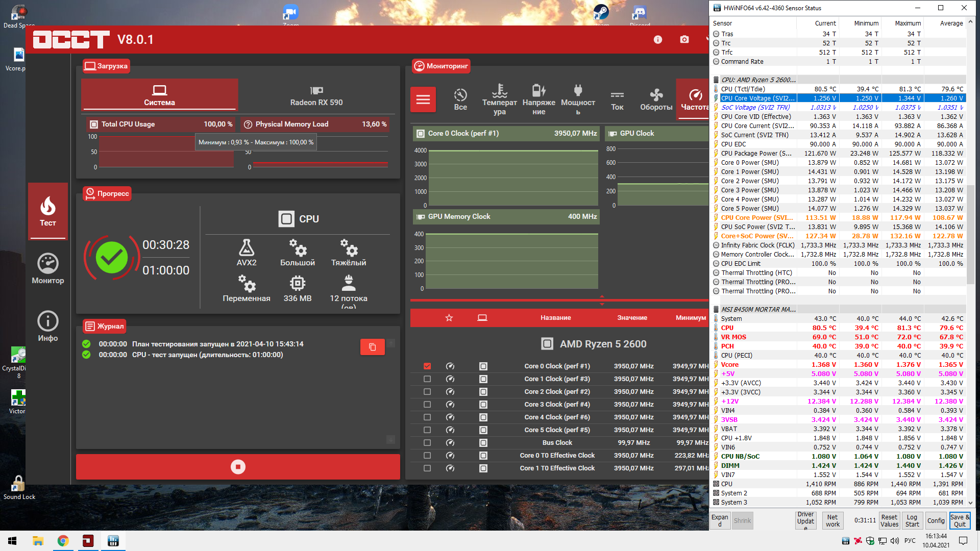Open the Monitor section in sidebar
This screenshot has height=551, width=980.
(48, 269)
